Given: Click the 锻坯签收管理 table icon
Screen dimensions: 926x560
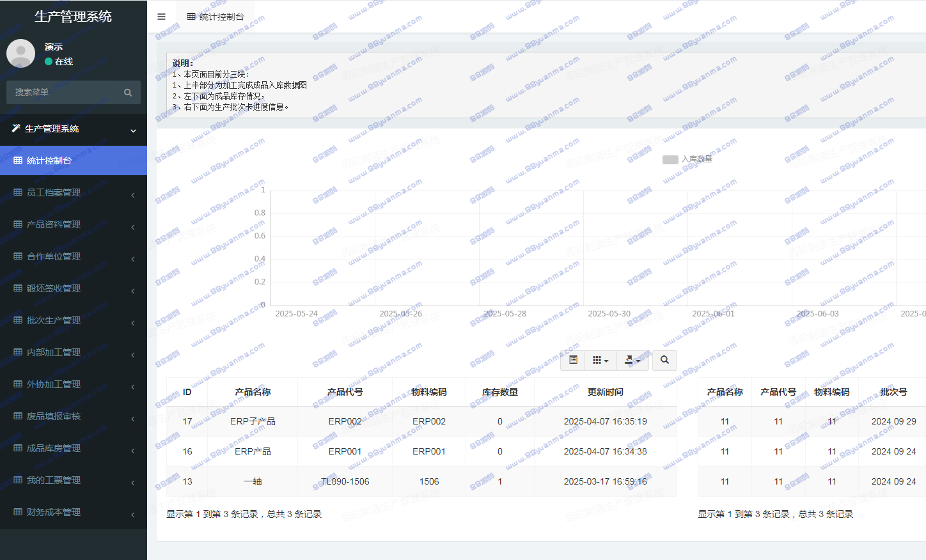Looking at the screenshot, I should point(18,288).
